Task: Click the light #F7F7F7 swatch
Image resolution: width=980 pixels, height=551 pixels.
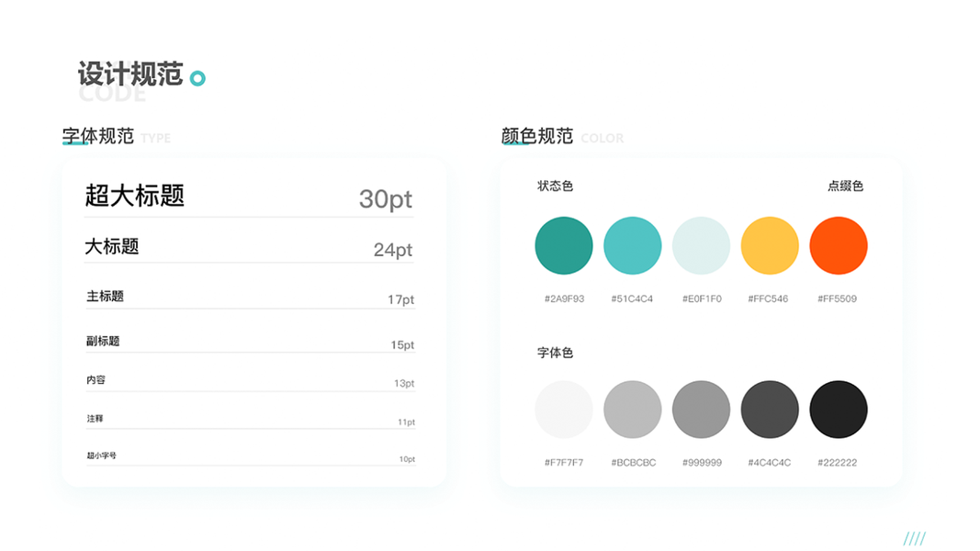Action: (564, 410)
